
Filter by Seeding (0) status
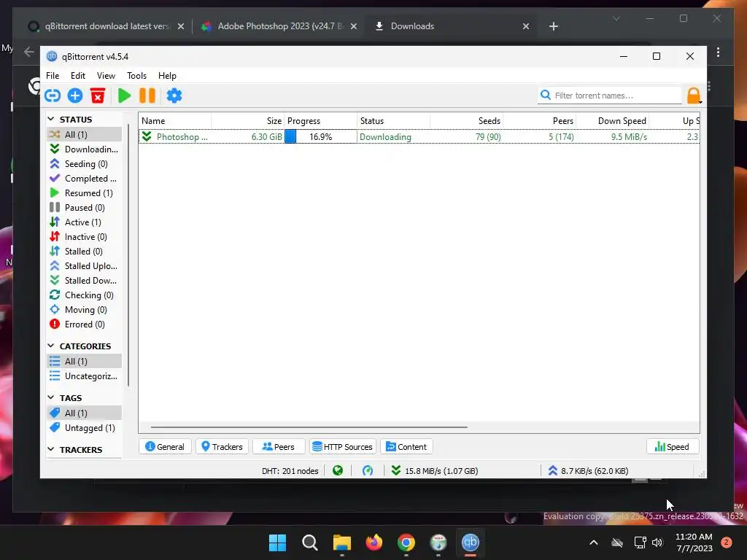tap(85, 164)
